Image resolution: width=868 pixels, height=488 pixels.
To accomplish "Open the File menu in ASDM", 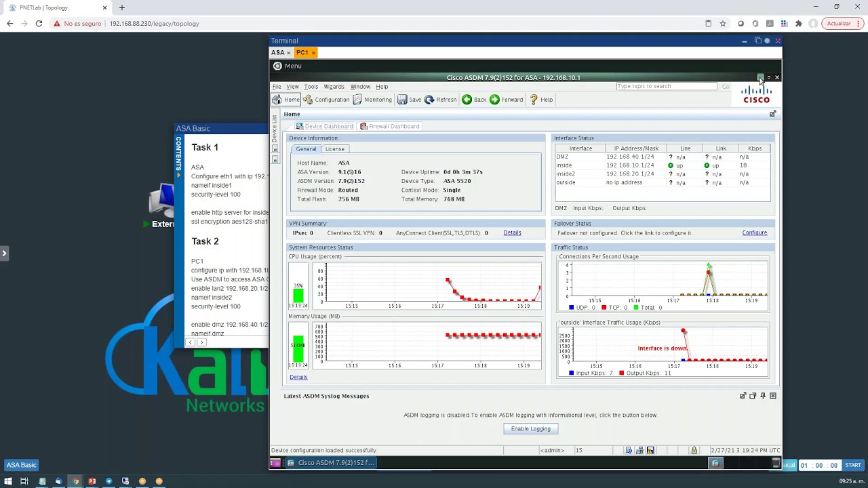I will coord(277,87).
